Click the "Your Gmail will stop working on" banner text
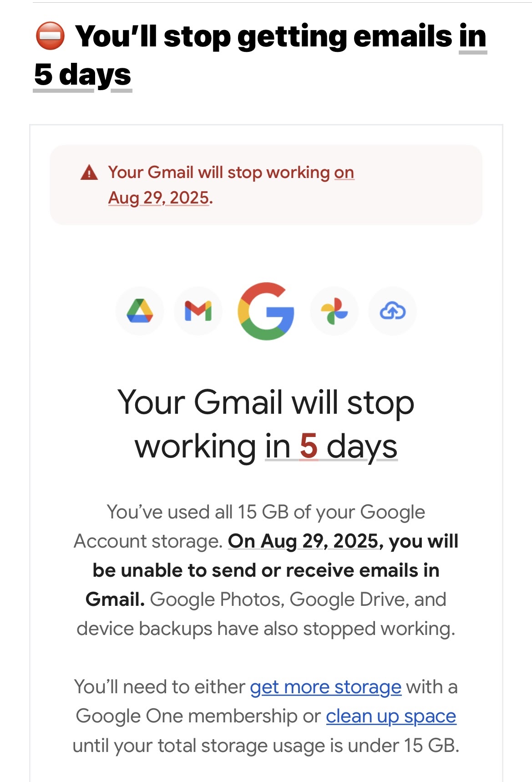Screen dimensions: 532x782 point(231,173)
